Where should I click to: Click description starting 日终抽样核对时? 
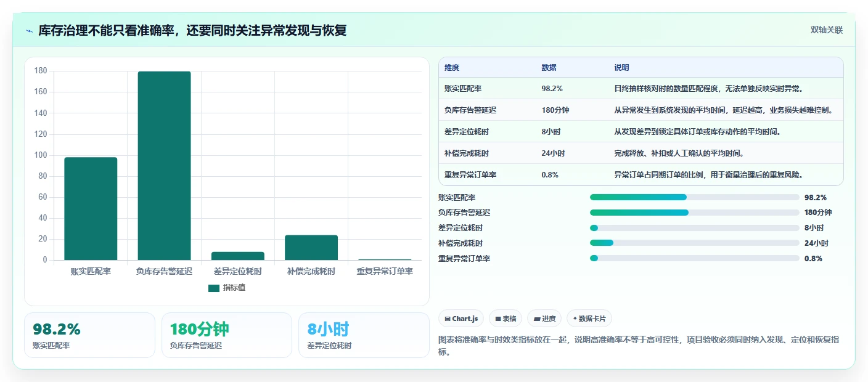[708, 89]
